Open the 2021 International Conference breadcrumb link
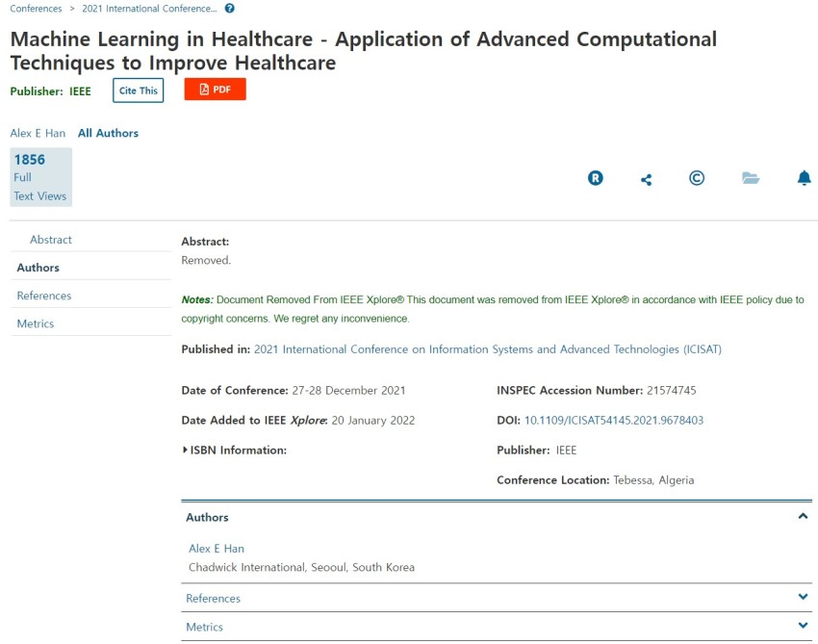818x644 pixels. [x=149, y=9]
